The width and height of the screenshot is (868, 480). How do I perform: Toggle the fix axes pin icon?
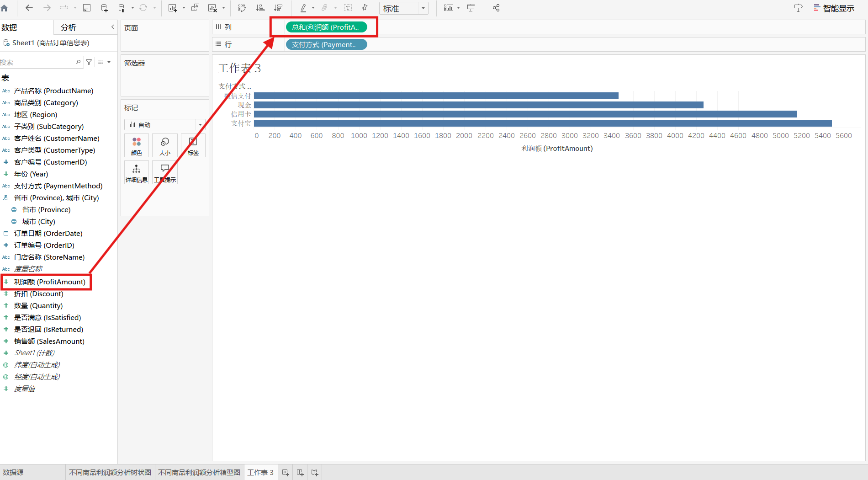coord(365,8)
